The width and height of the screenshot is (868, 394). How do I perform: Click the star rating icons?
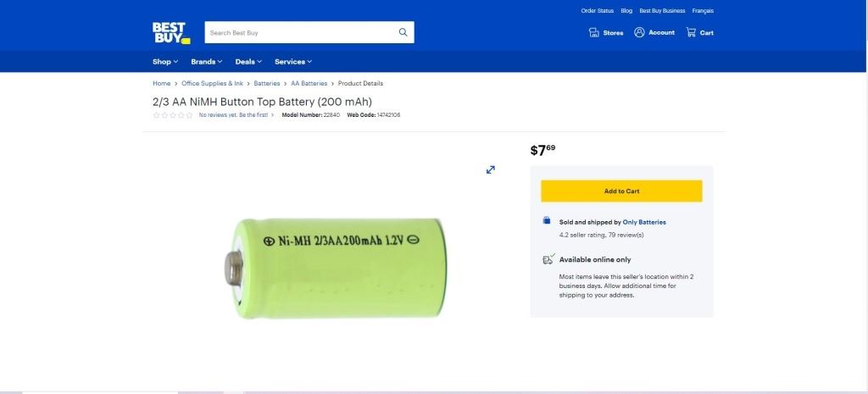(172, 115)
